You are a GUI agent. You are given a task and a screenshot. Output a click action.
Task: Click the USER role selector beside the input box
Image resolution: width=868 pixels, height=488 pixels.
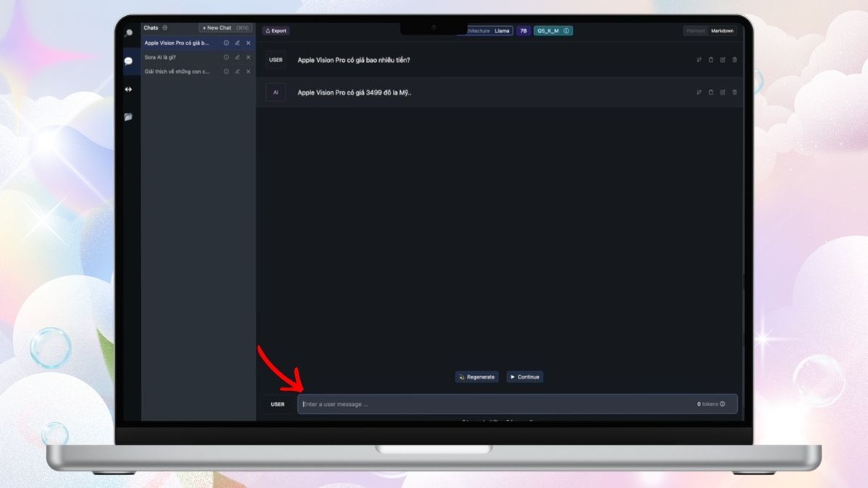click(278, 404)
